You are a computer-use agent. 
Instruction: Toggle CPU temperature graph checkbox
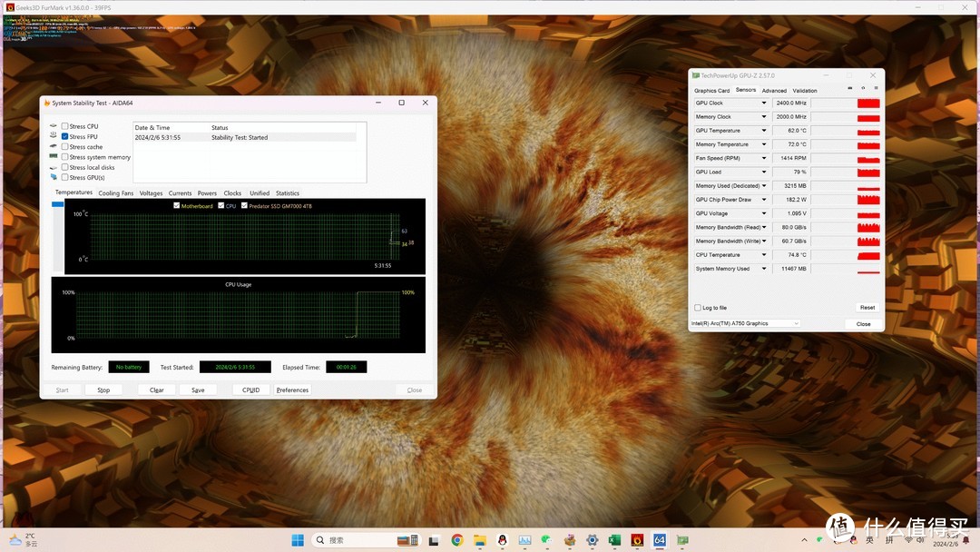(x=221, y=206)
